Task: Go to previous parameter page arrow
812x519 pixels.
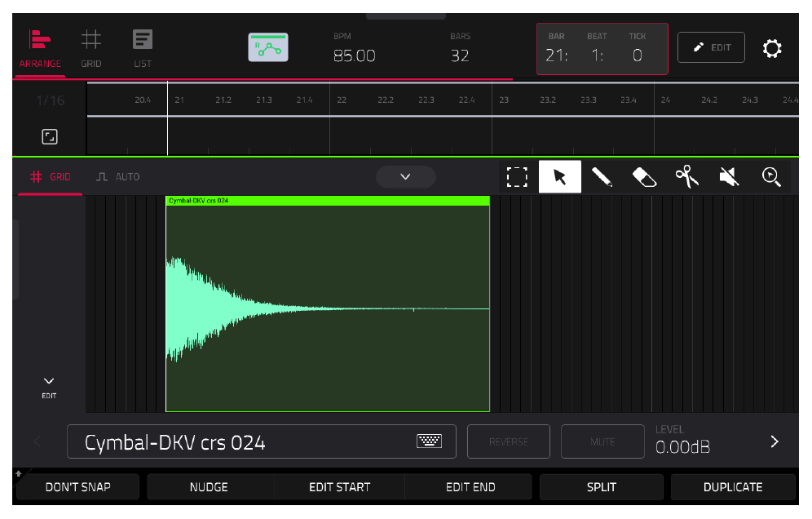Action: click(x=38, y=441)
